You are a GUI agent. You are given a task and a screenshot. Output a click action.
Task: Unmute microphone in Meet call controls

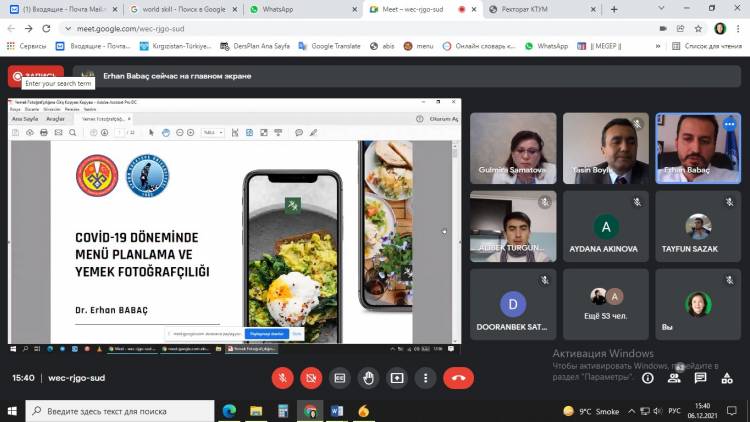tap(283, 378)
